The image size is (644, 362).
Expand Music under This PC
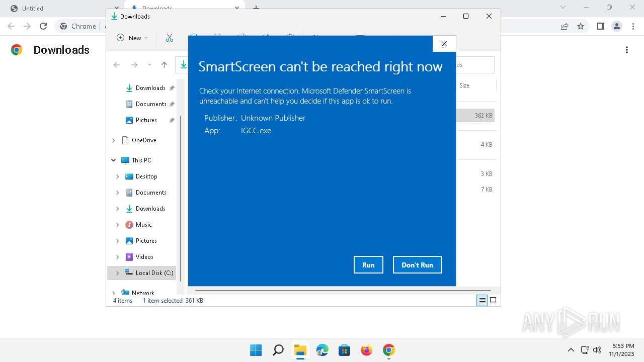coord(118,225)
